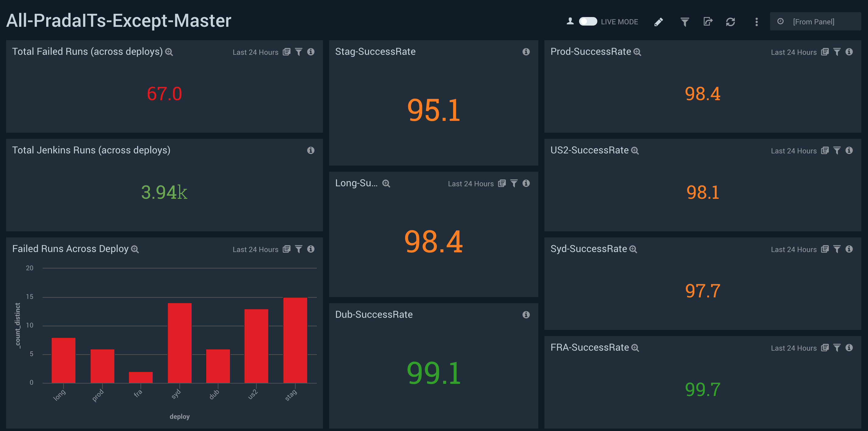This screenshot has height=431, width=868.
Task: Show query log for FRA-SuccessRate panel
Action: [825, 348]
